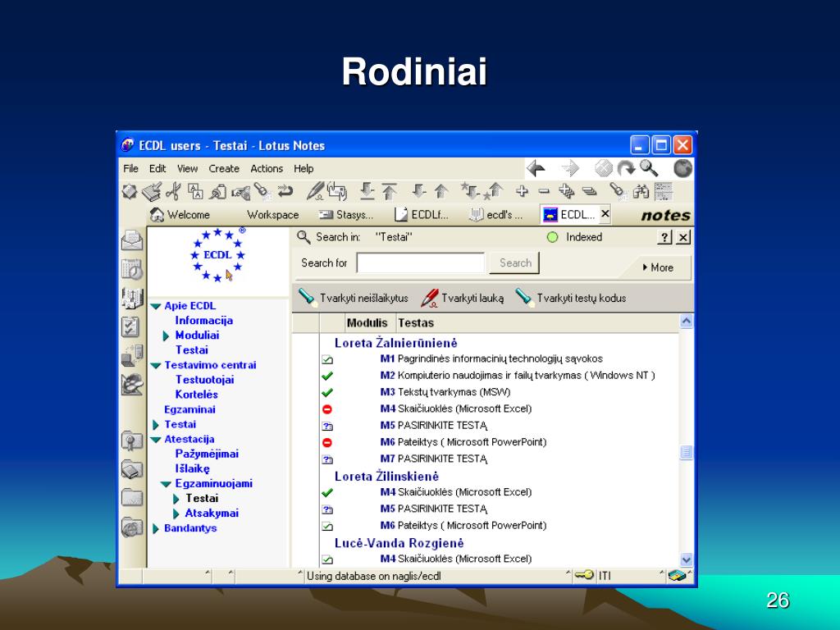Viewport: 840px width, 630px height.
Task: Close the search bar with X
Action: (683, 237)
